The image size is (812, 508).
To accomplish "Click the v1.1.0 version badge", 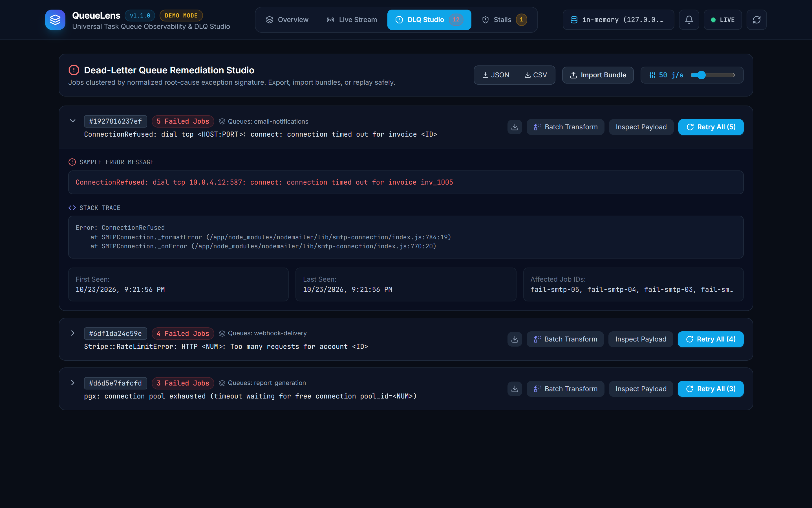I will point(140,16).
